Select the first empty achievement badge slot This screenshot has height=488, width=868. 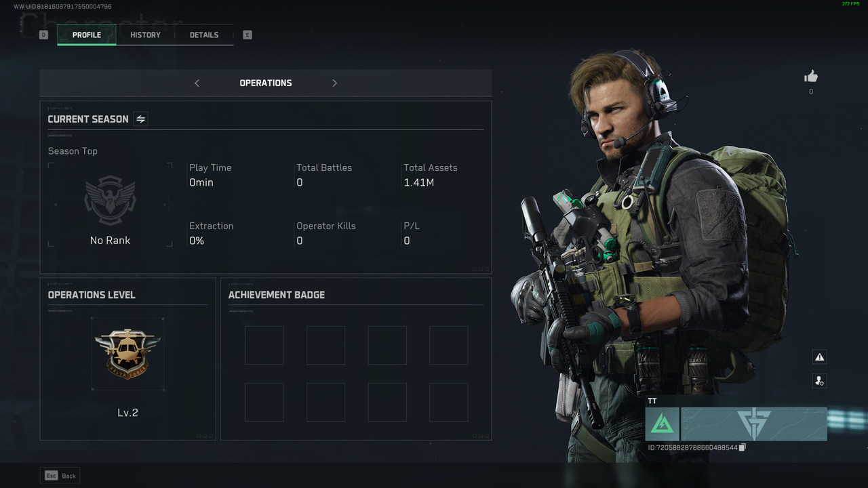point(264,346)
